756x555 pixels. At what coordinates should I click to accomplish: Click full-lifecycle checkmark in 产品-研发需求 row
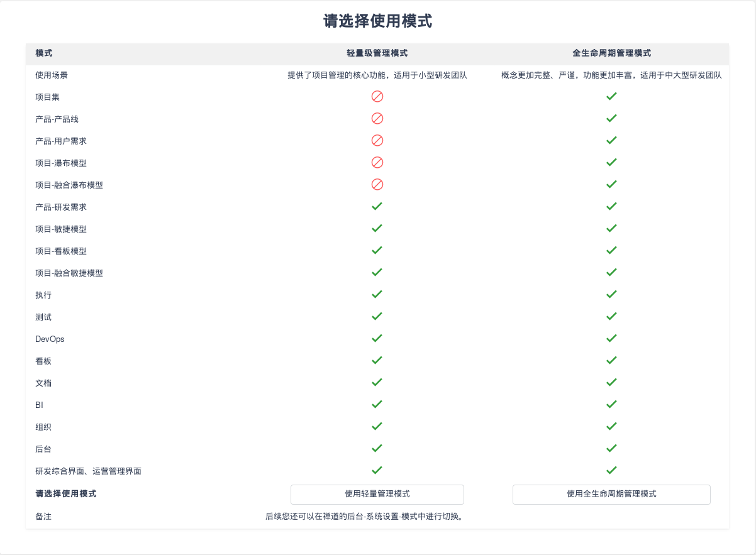click(x=611, y=206)
